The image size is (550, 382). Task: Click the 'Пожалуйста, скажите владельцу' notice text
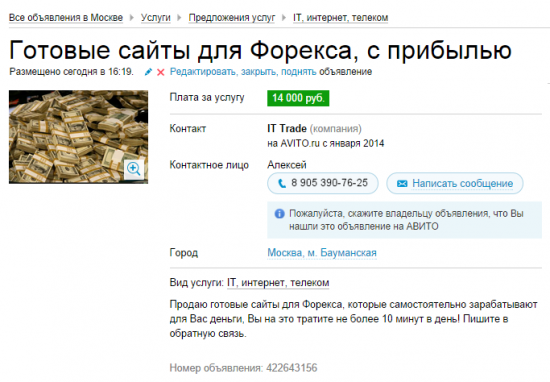tap(406, 220)
